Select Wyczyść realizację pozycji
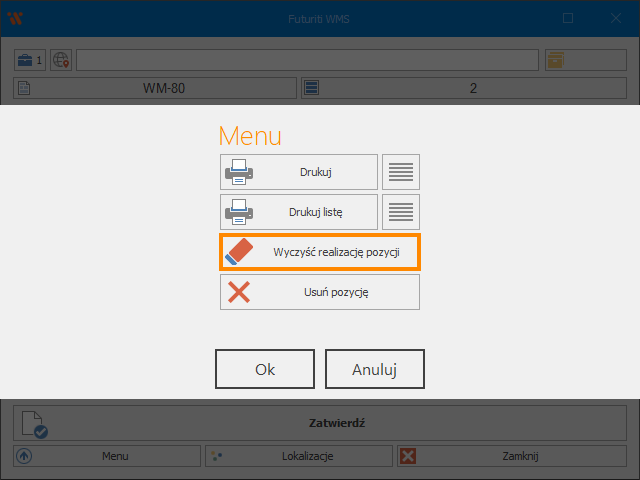This screenshot has height=480, width=640. coord(336,252)
